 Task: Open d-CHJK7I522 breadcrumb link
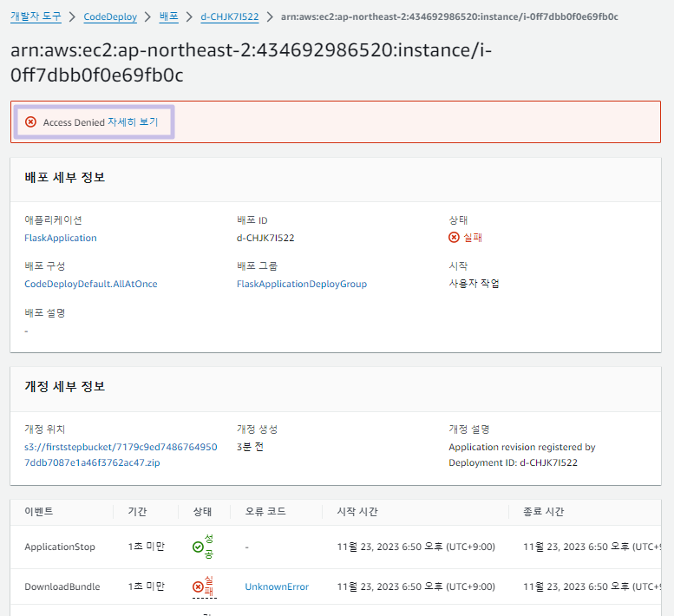[230, 16]
